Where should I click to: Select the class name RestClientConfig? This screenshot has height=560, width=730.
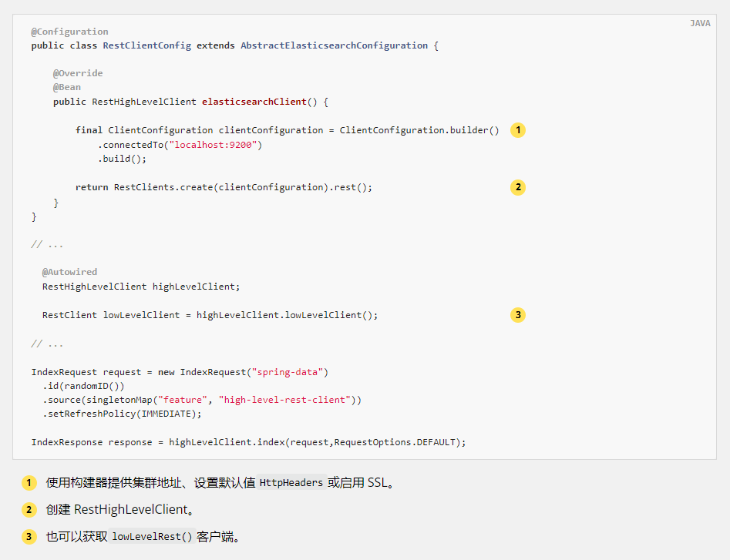click(146, 45)
